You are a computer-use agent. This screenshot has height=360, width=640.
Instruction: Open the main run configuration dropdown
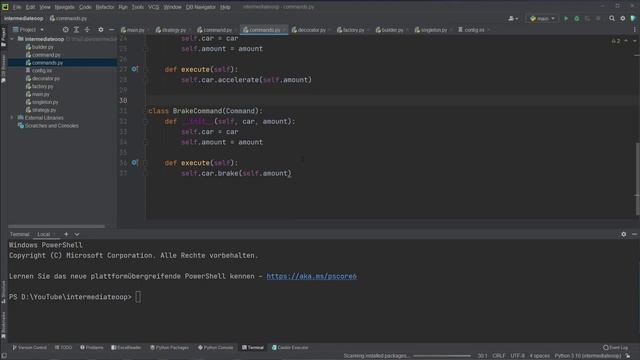[x=542, y=18]
